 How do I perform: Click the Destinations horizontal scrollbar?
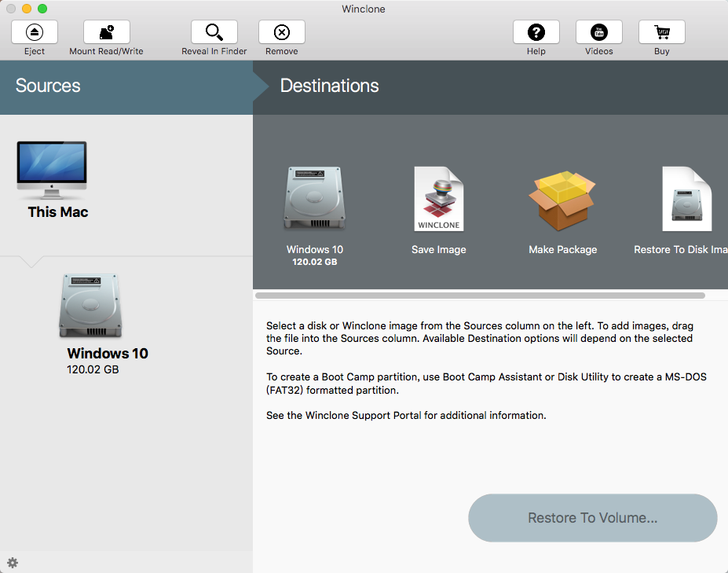tap(480, 296)
